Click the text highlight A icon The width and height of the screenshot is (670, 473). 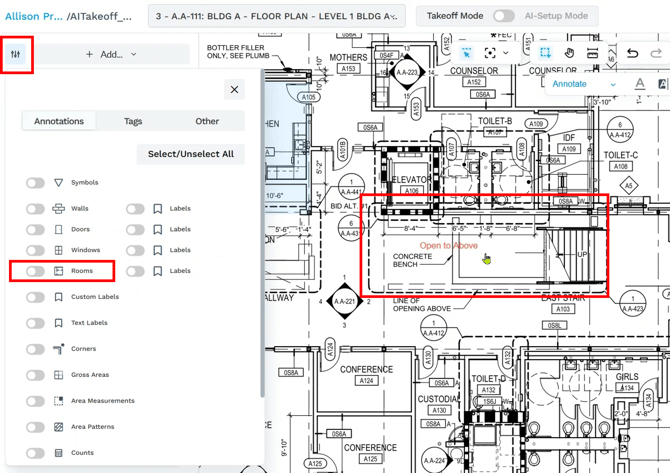point(662,84)
